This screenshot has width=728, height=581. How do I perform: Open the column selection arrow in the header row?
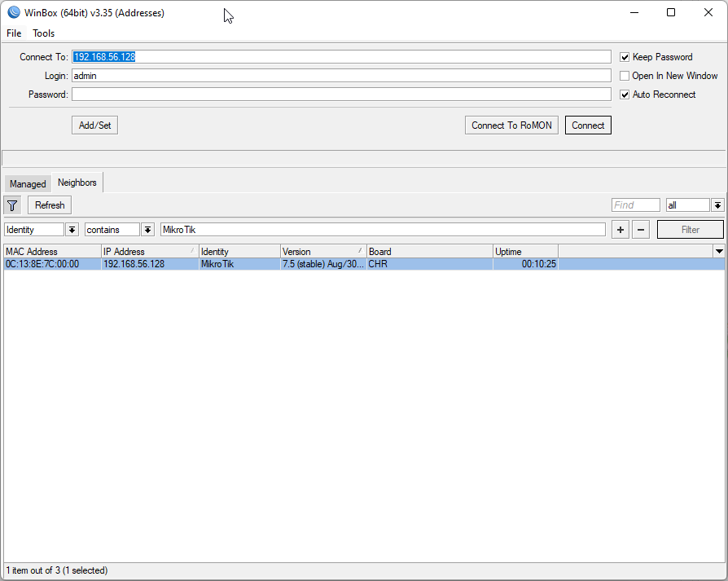click(x=719, y=250)
